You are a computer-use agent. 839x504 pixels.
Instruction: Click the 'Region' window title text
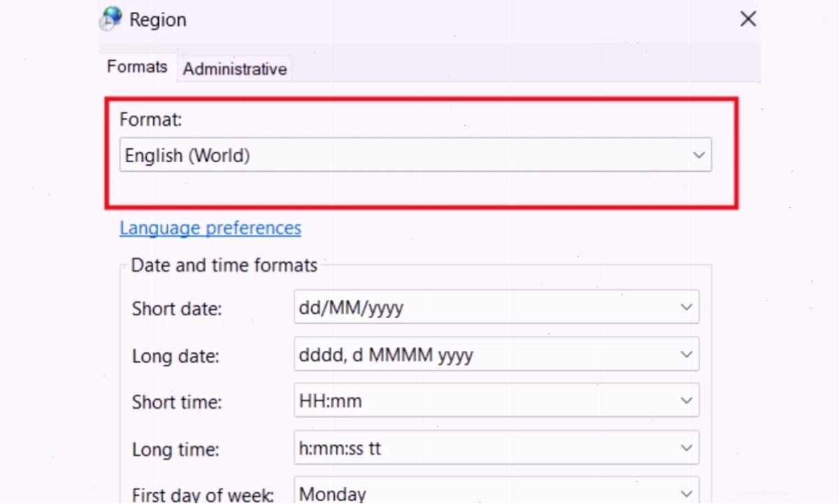[x=158, y=20]
